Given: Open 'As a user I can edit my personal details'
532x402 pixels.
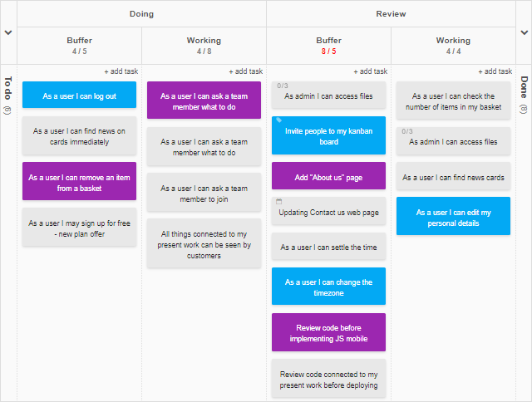Looking at the screenshot, I should click(453, 216).
